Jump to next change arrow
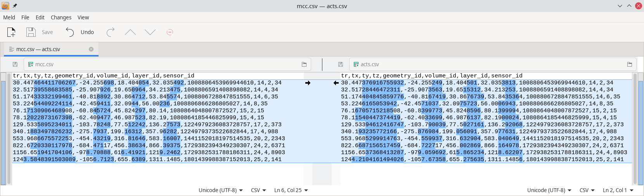This screenshot has width=644, height=196. (x=150, y=32)
